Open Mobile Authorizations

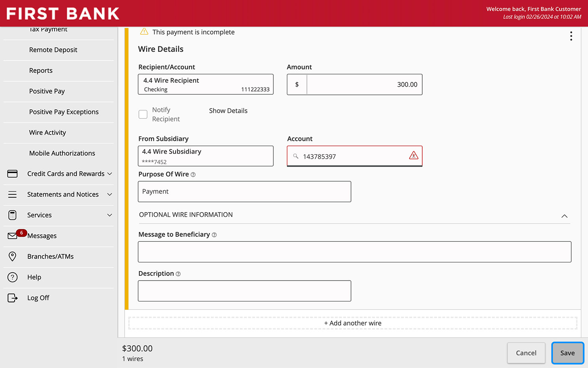[62, 153]
